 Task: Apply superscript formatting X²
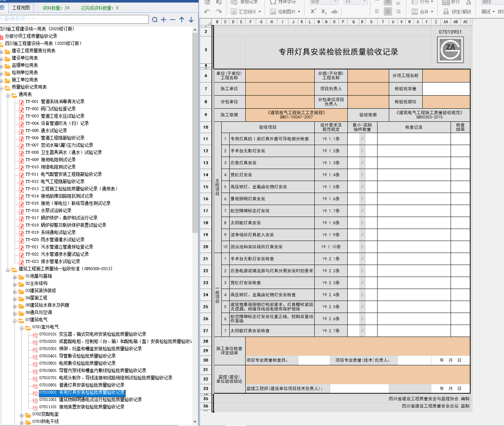coord(313,11)
